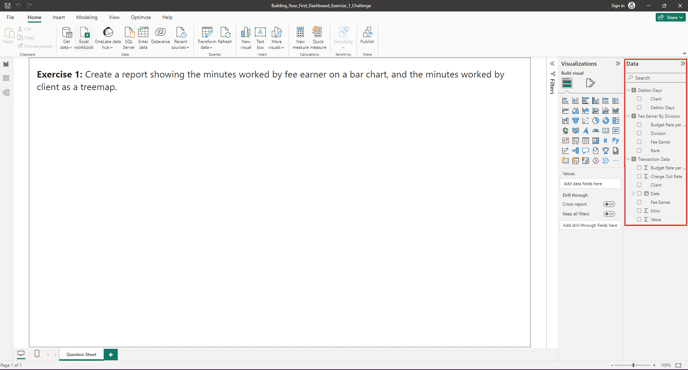This screenshot has height=370, width=688.
Task: Check the Charge Out Rate field
Action: point(639,176)
